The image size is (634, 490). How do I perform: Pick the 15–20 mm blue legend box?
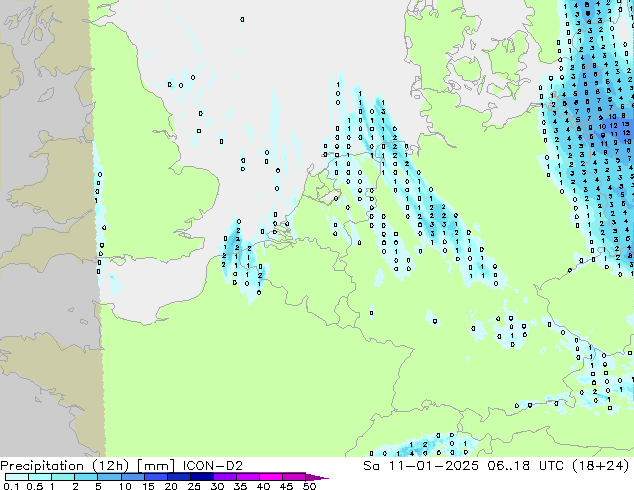pos(155,477)
